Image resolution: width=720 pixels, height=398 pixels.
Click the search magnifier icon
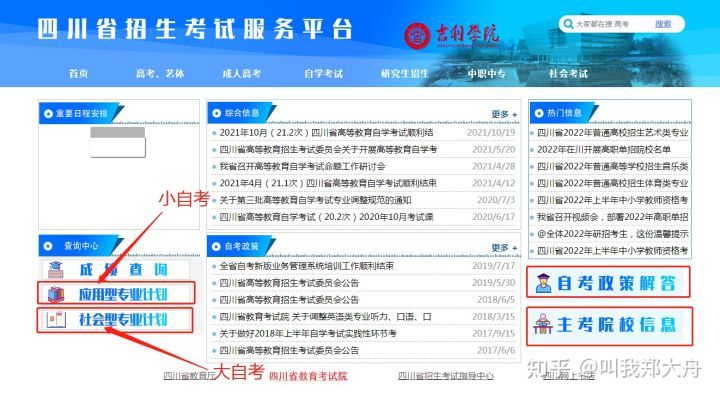coord(568,24)
